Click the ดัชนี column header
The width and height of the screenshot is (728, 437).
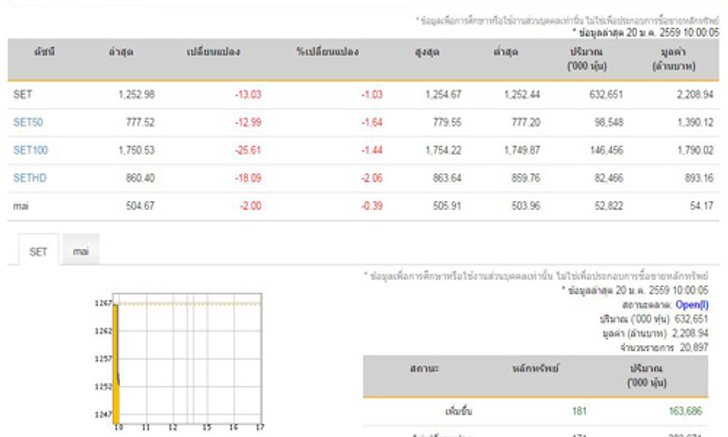point(45,52)
